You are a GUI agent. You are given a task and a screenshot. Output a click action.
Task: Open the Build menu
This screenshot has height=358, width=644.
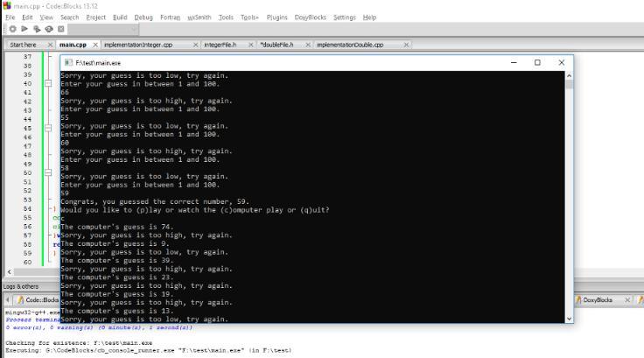[x=120, y=18]
